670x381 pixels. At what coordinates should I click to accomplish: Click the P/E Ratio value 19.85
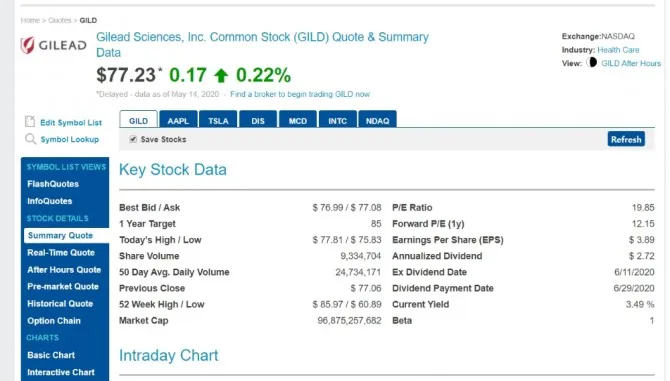pyautogui.click(x=643, y=208)
